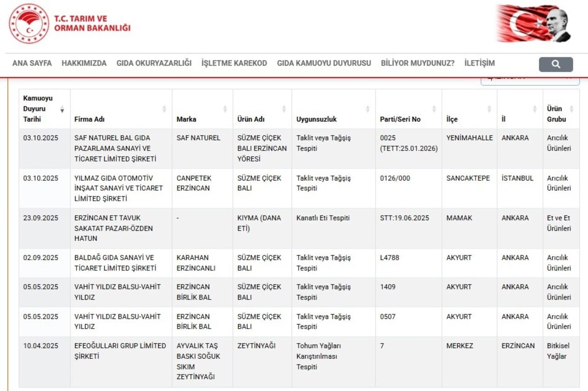588x391 pixels.
Task: Sort by Ürün Grubu arrow icon
Action: coord(571,109)
